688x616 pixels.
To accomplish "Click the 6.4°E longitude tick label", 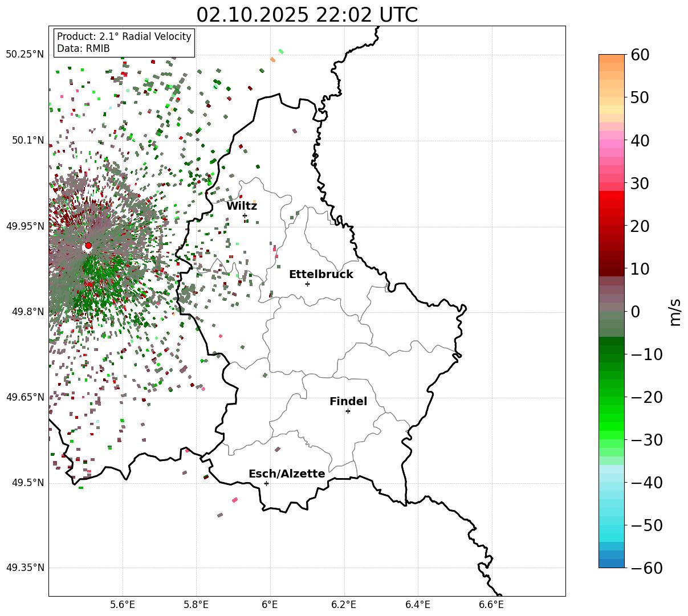I will coord(418,605).
